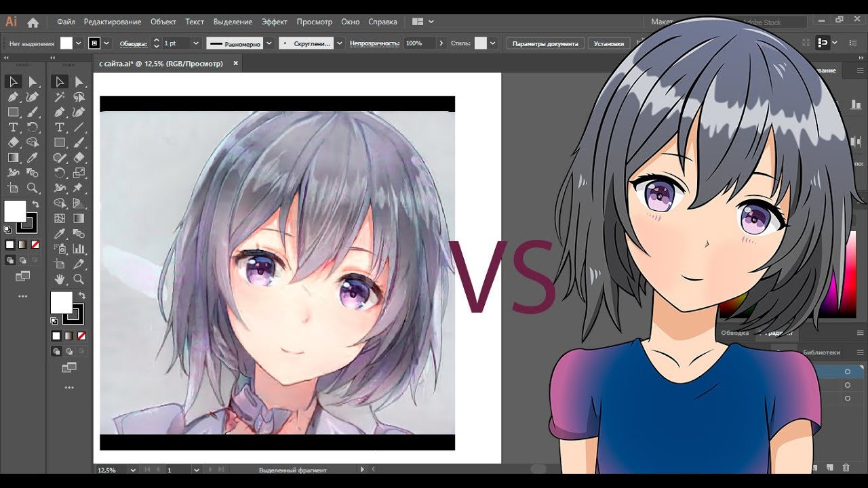Open the stroke weight 1 pt dropdown

[196, 43]
